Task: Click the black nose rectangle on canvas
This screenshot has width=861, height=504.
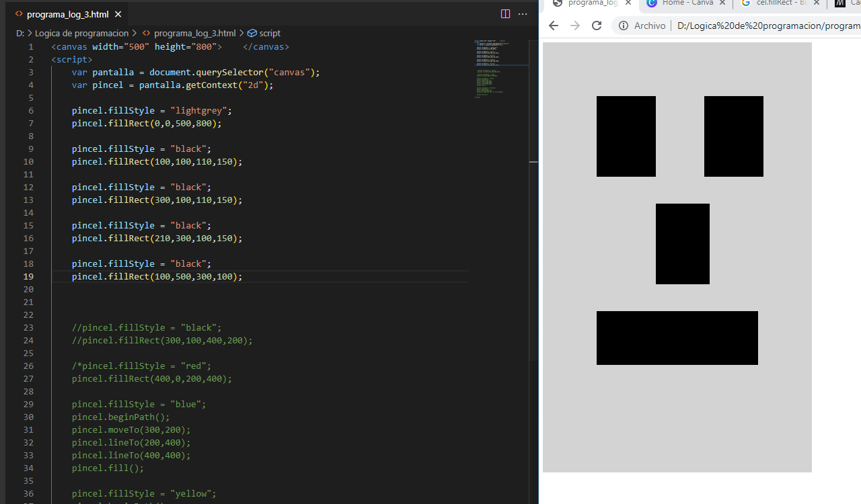Action: click(683, 244)
